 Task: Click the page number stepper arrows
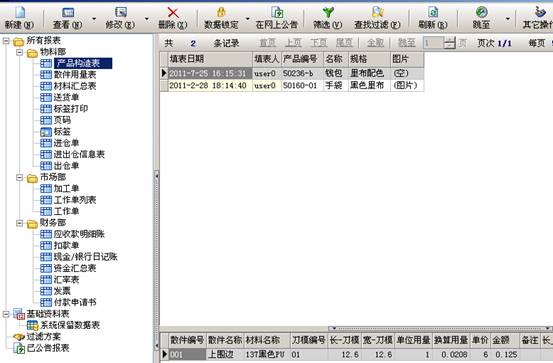point(449,43)
